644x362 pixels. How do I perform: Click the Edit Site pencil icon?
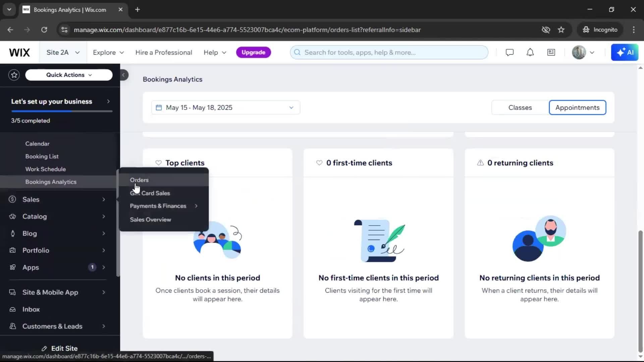44,349
